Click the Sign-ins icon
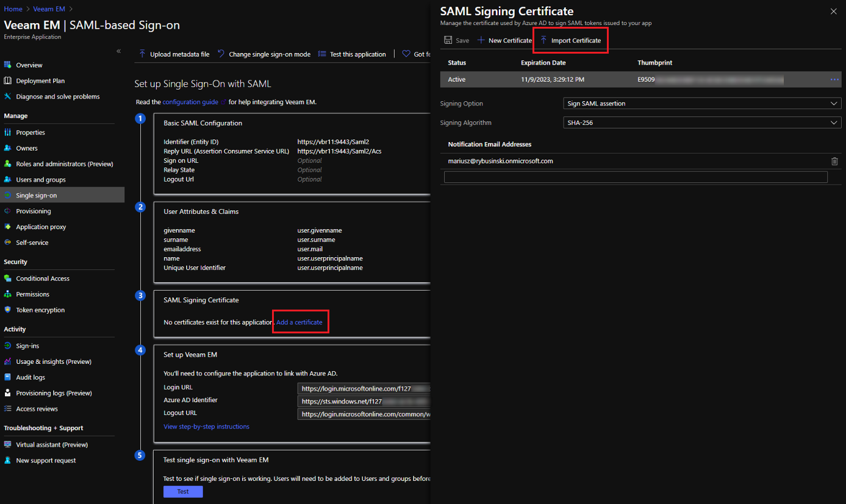The image size is (846, 504). (8, 346)
